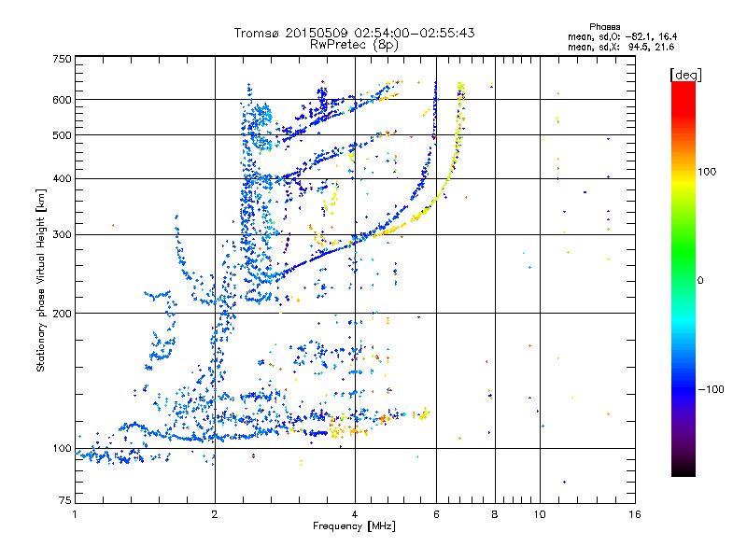The image size is (747, 560).
Task: Click the x-axis tick label '2'
Action: (x=215, y=514)
